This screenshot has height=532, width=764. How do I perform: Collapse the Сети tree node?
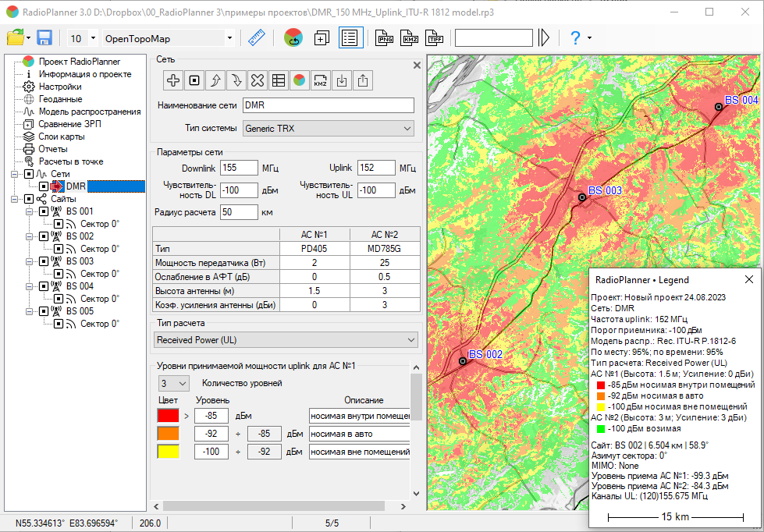point(14,174)
